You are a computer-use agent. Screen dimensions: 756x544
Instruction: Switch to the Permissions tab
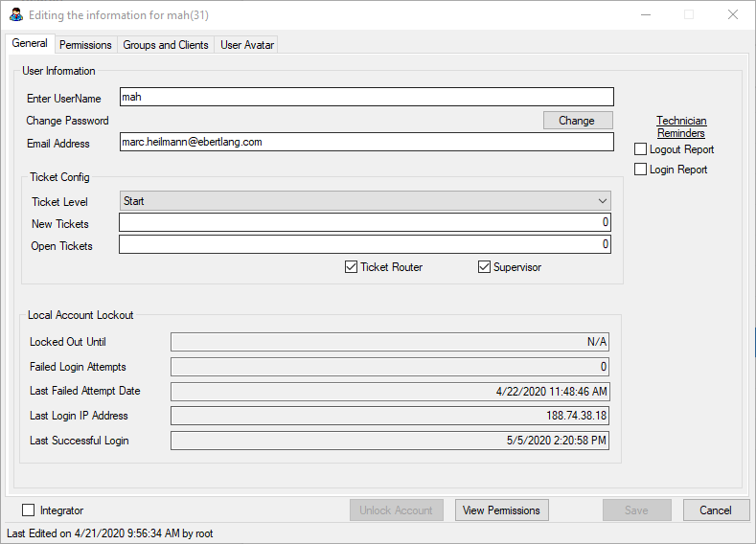click(x=85, y=45)
